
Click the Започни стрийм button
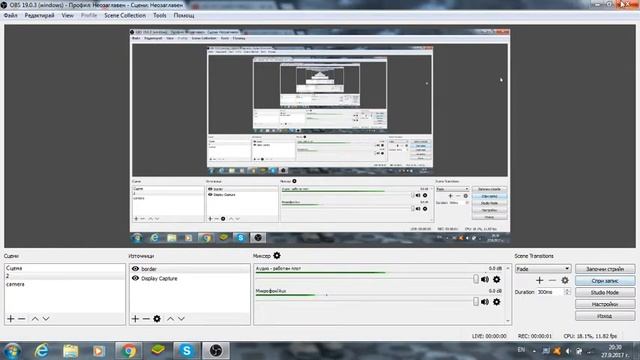click(x=605, y=269)
